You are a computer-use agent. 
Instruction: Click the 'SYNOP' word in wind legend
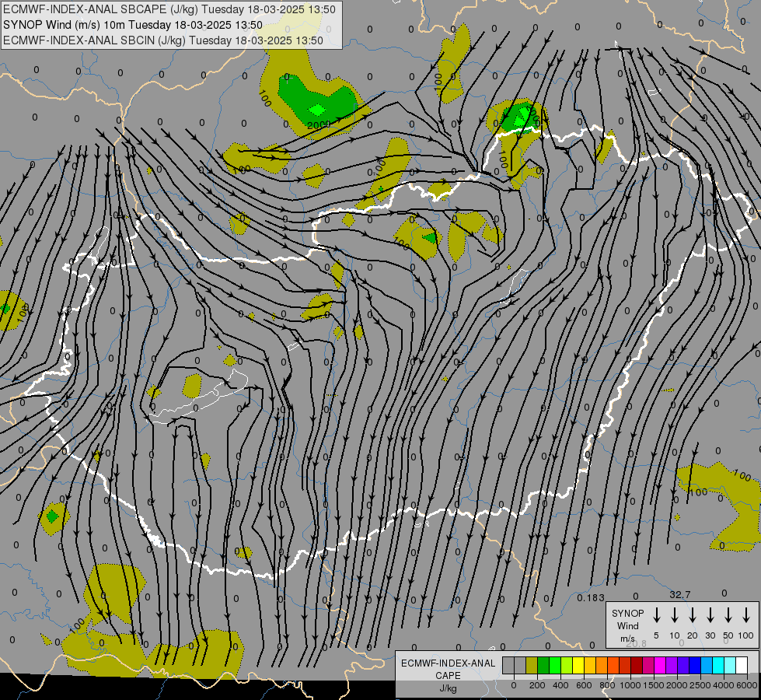[627, 613]
